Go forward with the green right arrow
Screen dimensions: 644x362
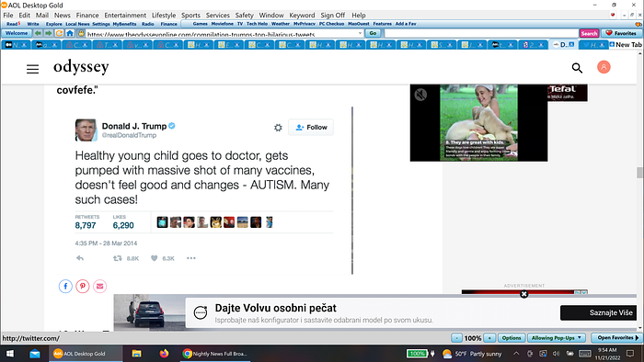(x=48, y=33)
